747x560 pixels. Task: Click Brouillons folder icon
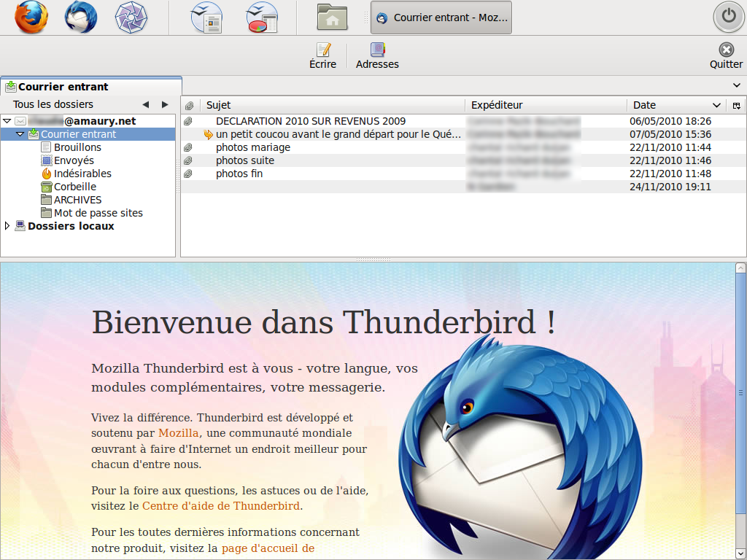[46, 147]
